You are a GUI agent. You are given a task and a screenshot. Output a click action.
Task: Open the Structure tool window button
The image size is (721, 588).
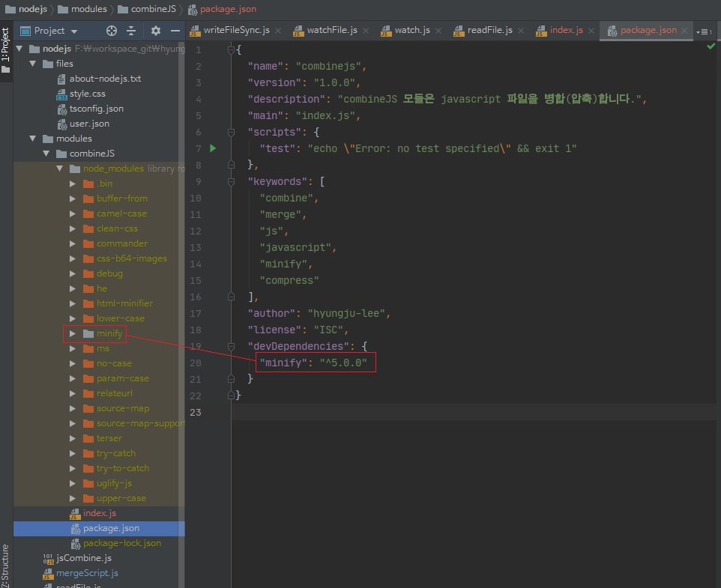click(x=6, y=566)
